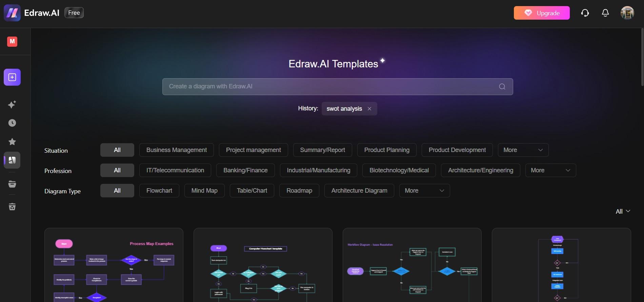
Task: Expand Diagram Type More dropdown
Action: tap(425, 191)
